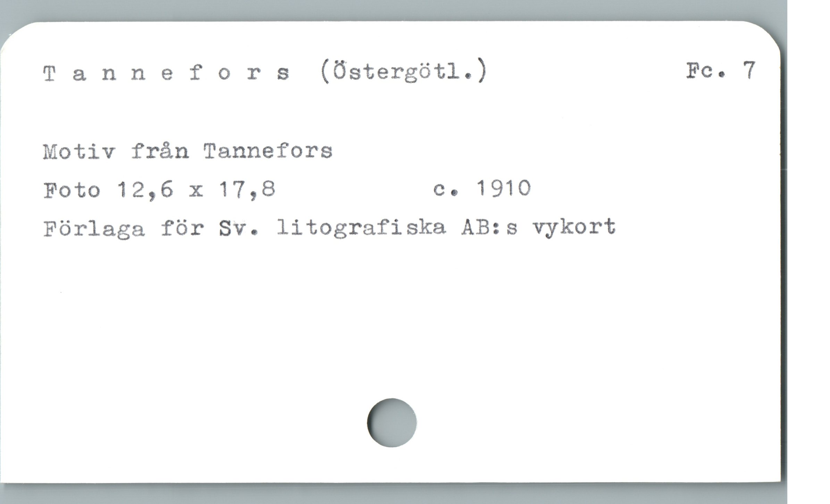The height and width of the screenshot is (504, 830).
Task: Click the text AB:s
Action: (489, 228)
